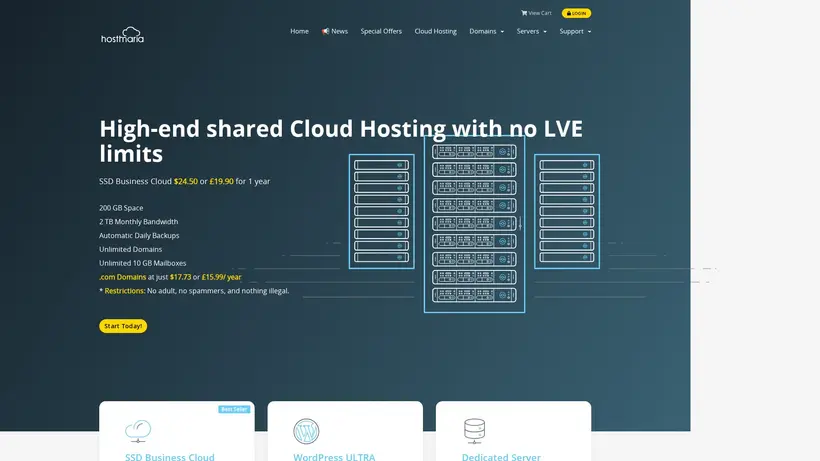Click the Start Today! button
The width and height of the screenshot is (820, 461).
tap(123, 326)
